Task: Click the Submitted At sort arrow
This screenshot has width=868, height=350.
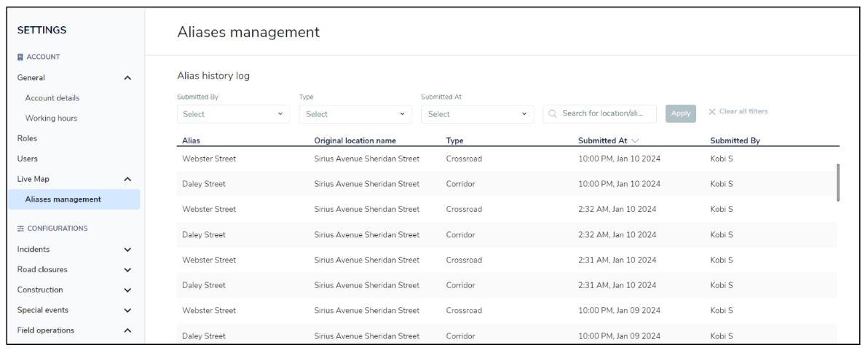Action: pos(635,141)
